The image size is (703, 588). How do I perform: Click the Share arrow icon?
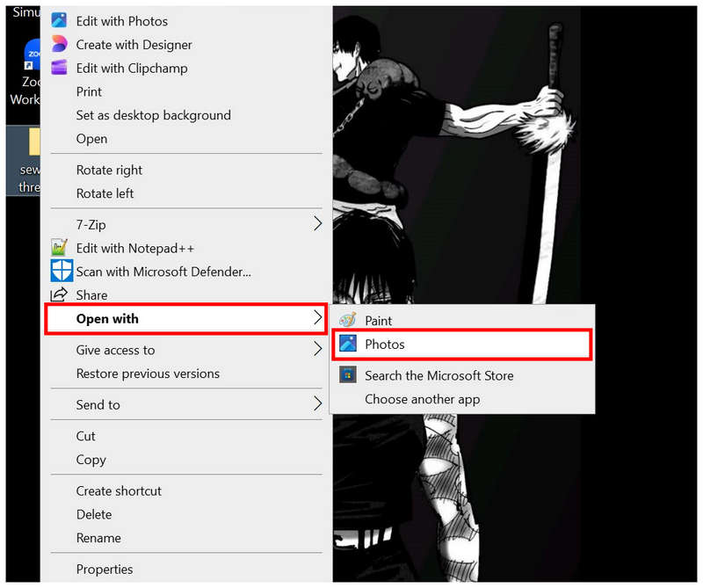[x=59, y=294]
